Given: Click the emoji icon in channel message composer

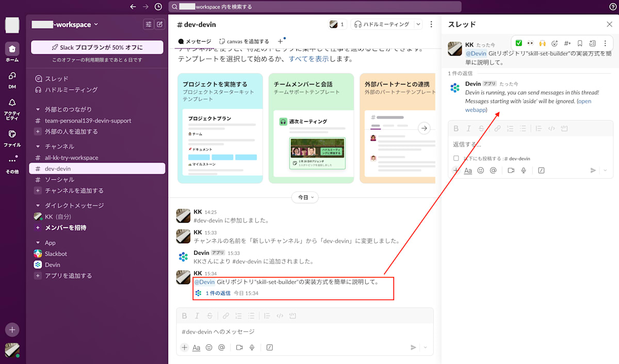Looking at the screenshot, I should [x=209, y=348].
